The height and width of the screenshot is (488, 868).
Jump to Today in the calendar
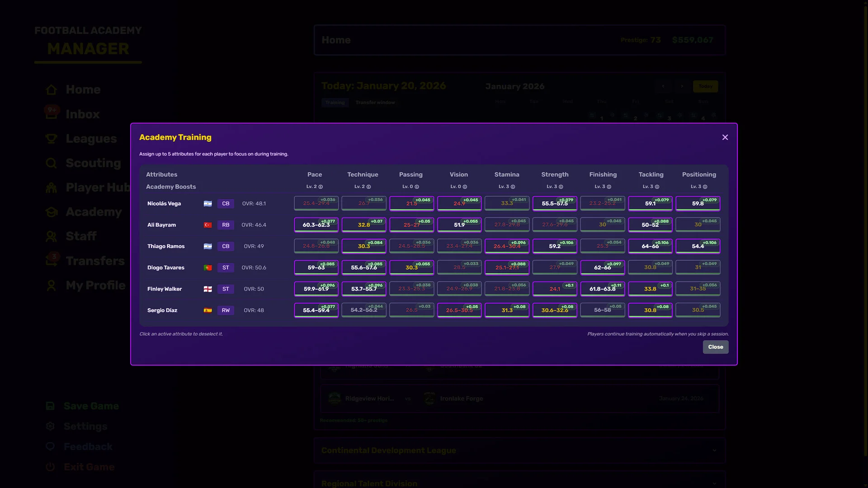click(x=705, y=86)
